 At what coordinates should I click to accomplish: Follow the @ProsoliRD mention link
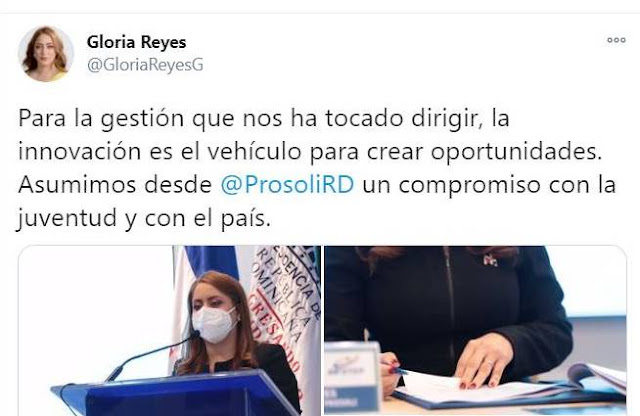point(287,185)
